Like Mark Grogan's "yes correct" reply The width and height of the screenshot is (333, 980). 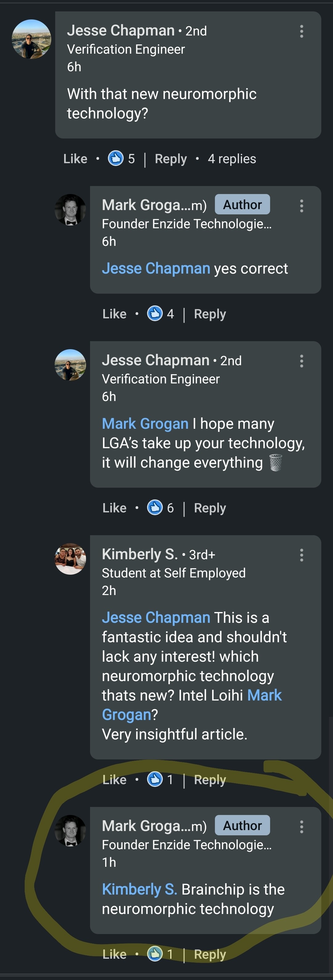click(x=114, y=314)
